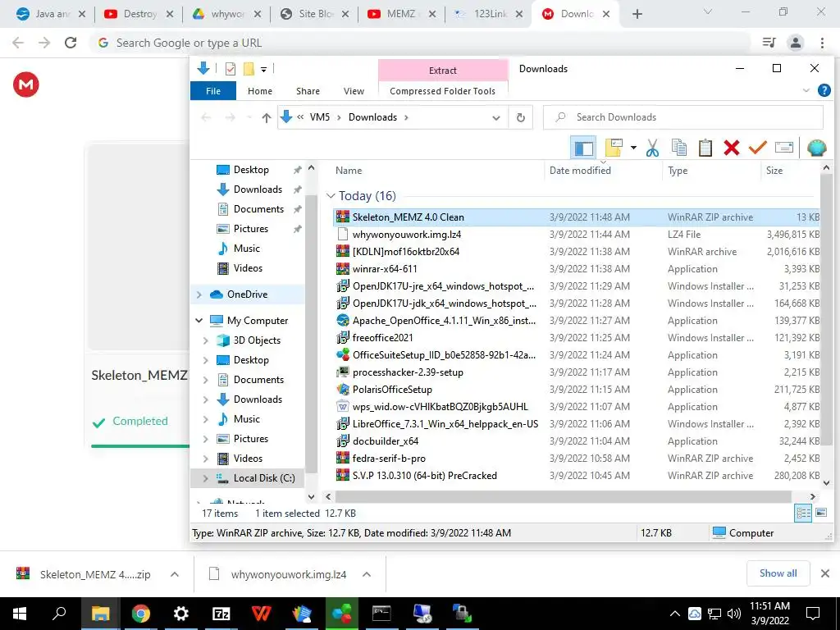Screen dimensions: 840x630
Task: Click the MEGA logo on the page
Action: pos(25,84)
